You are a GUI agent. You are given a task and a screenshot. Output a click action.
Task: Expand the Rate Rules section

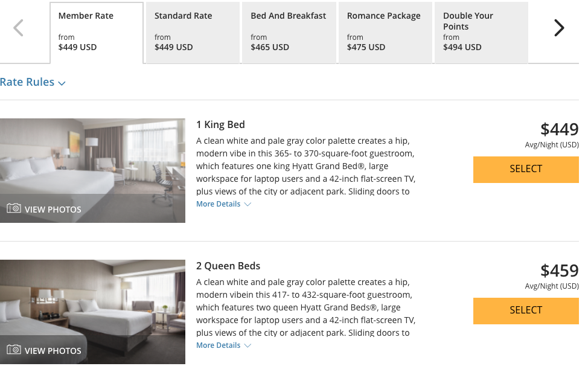[33, 82]
